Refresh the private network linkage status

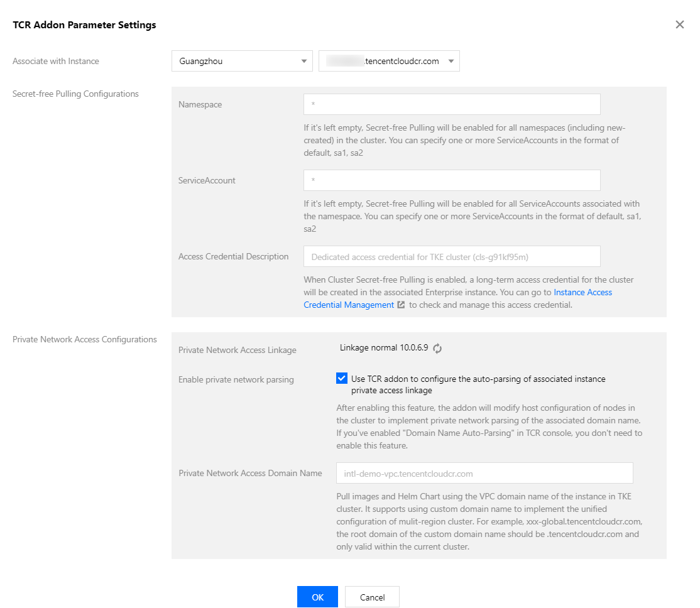[x=437, y=348]
